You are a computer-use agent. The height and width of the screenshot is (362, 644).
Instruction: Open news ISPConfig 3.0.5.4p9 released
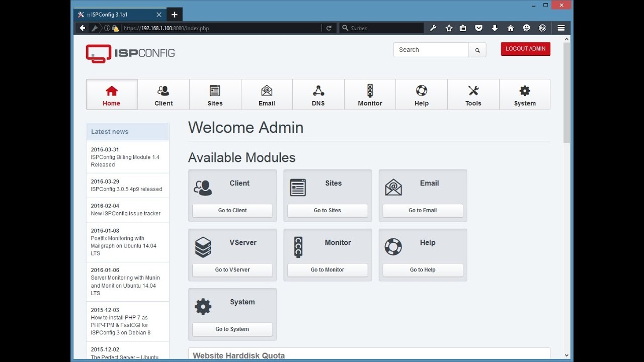tap(126, 189)
